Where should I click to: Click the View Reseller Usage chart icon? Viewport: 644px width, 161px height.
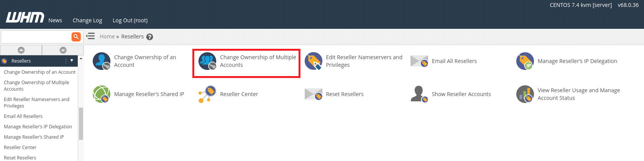pos(525,94)
